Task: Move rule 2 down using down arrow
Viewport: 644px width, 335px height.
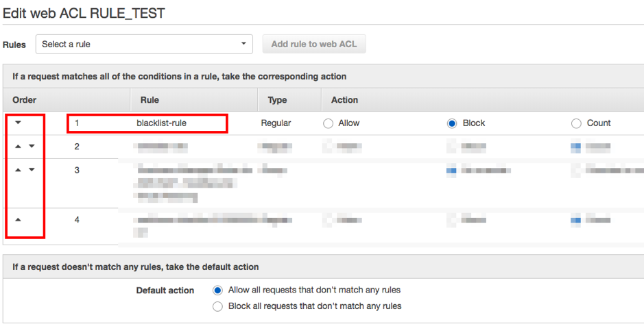Action: tap(32, 147)
